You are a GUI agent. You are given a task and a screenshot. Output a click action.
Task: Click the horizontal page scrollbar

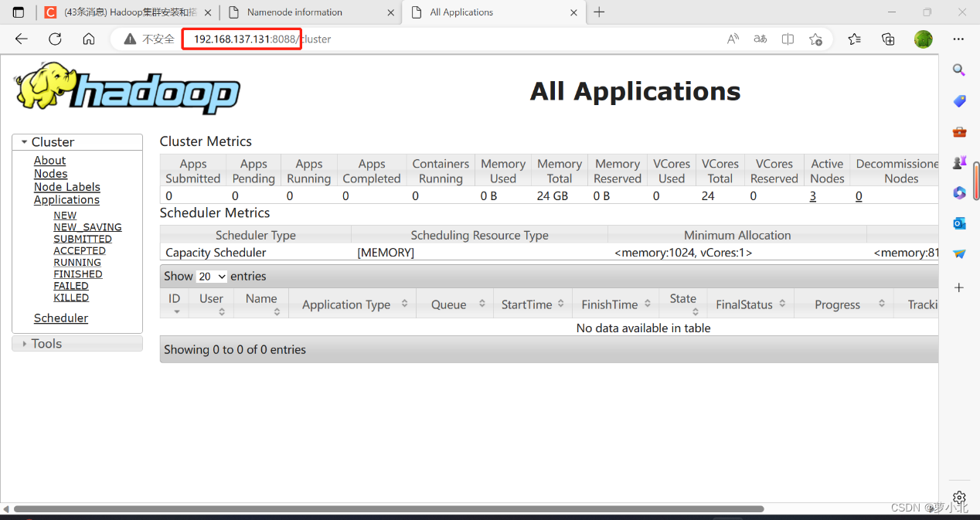389,509
